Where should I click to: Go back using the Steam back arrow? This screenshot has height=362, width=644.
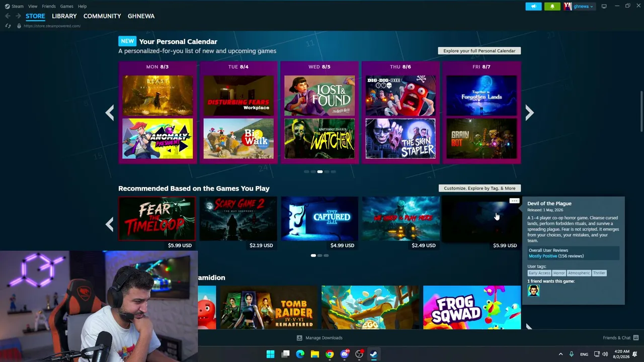[x=8, y=16]
